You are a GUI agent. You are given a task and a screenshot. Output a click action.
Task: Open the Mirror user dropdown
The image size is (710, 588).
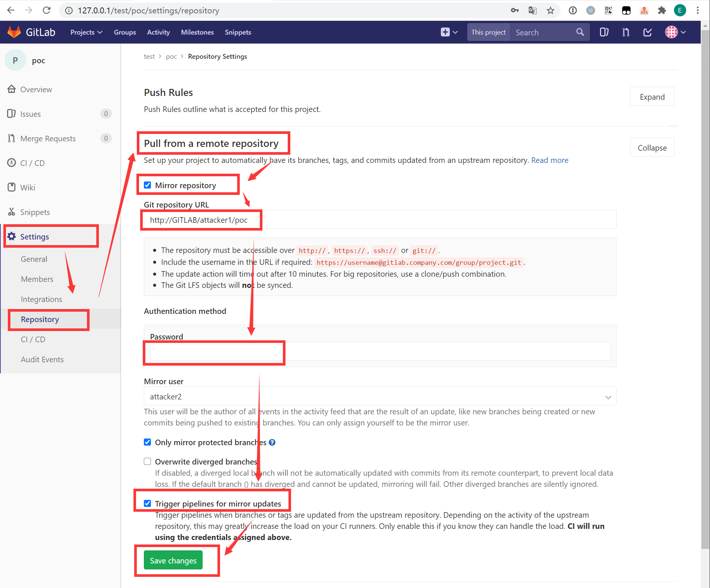coord(380,396)
